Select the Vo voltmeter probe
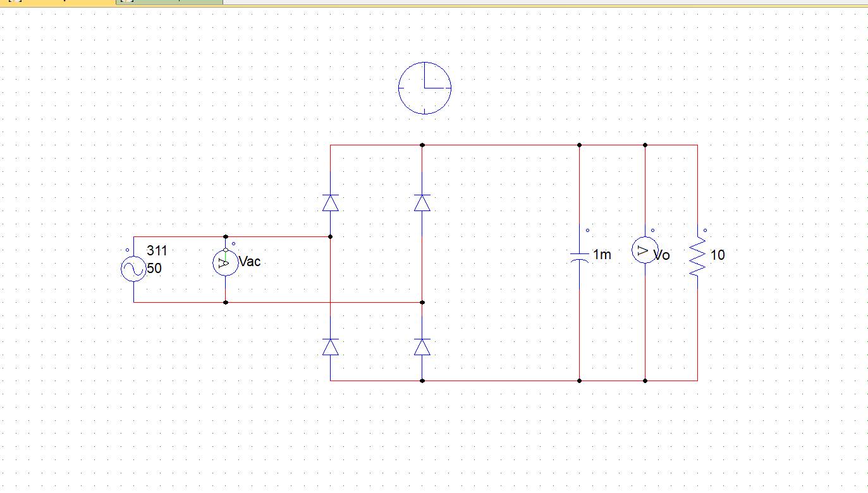868x493 pixels. [645, 251]
